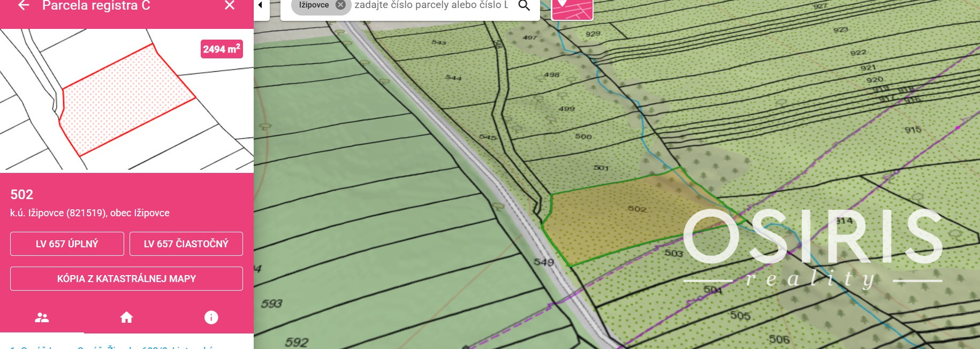This screenshot has width=980, height=349.
Task: Click the search magnifier icon
Action: pos(524,6)
